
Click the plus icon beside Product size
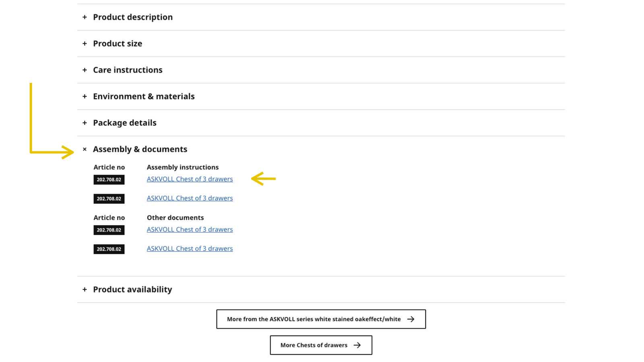coord(85,43)
